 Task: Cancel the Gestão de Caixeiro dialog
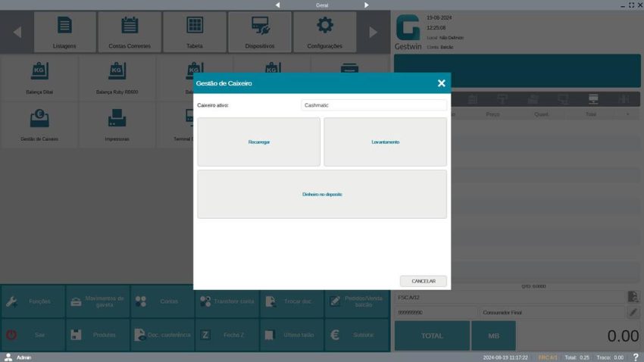(x=424, y=281)
